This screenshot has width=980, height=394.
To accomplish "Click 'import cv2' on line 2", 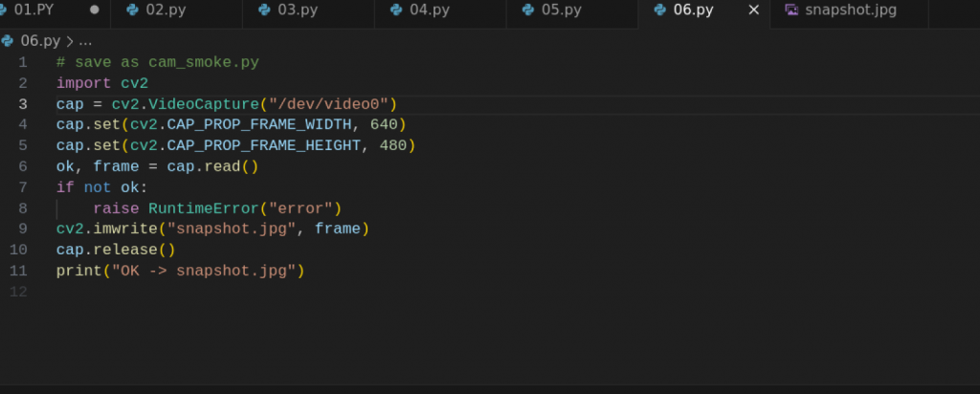I will pyautogui.click(x=101, y=83).
